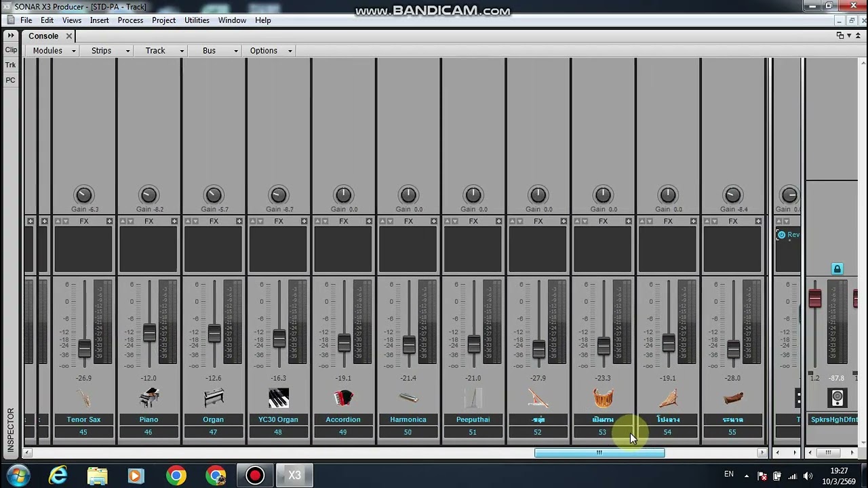Open the Track dropdown in the Console
Viewport: 868px width, 488px height.
[163, 51]
